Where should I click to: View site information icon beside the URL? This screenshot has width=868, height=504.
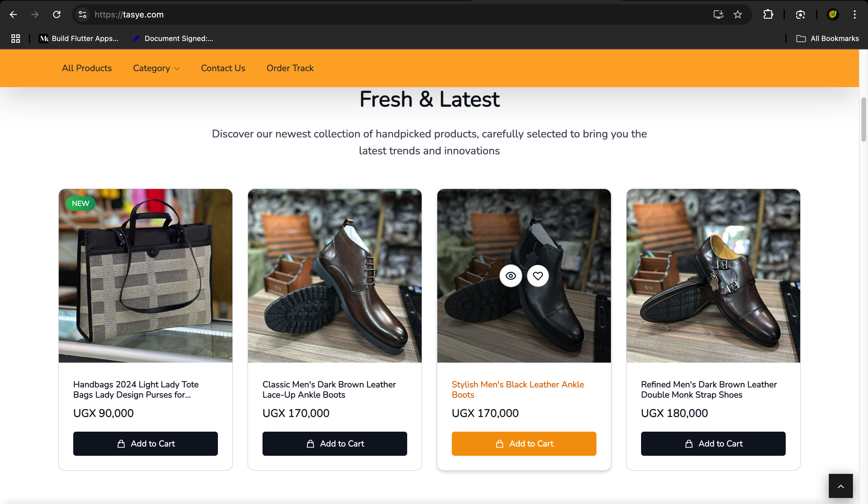pyautogui.click(x=82, y=14)
